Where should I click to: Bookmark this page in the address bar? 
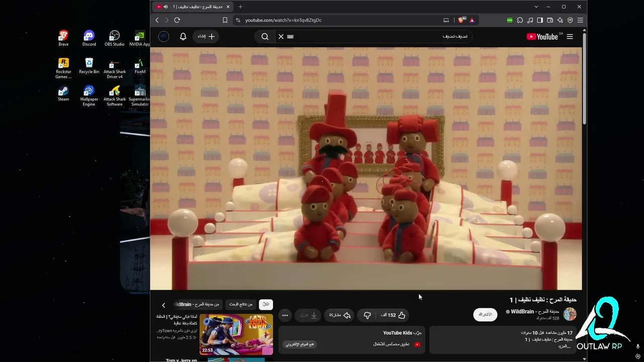pos(225,20)
